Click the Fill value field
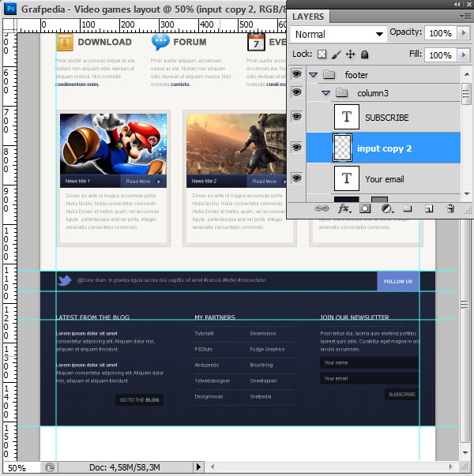The image size is (474, 476). coord(441,55)
